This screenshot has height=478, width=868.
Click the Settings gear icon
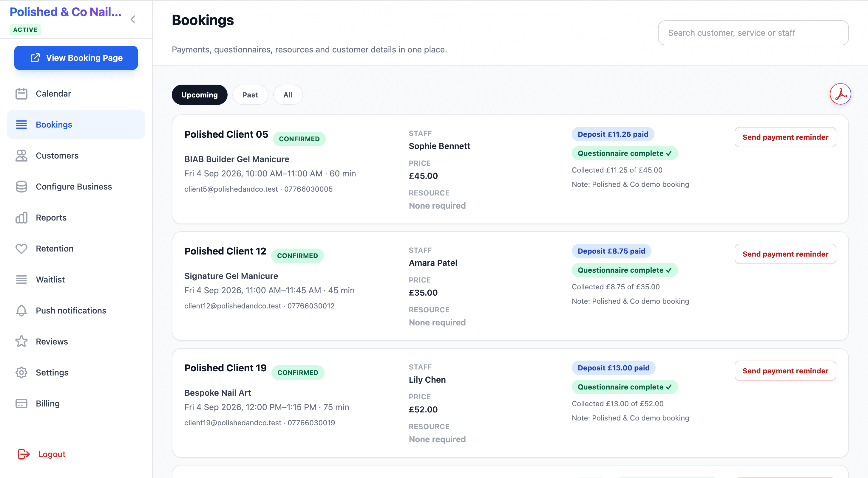(21, 372)
